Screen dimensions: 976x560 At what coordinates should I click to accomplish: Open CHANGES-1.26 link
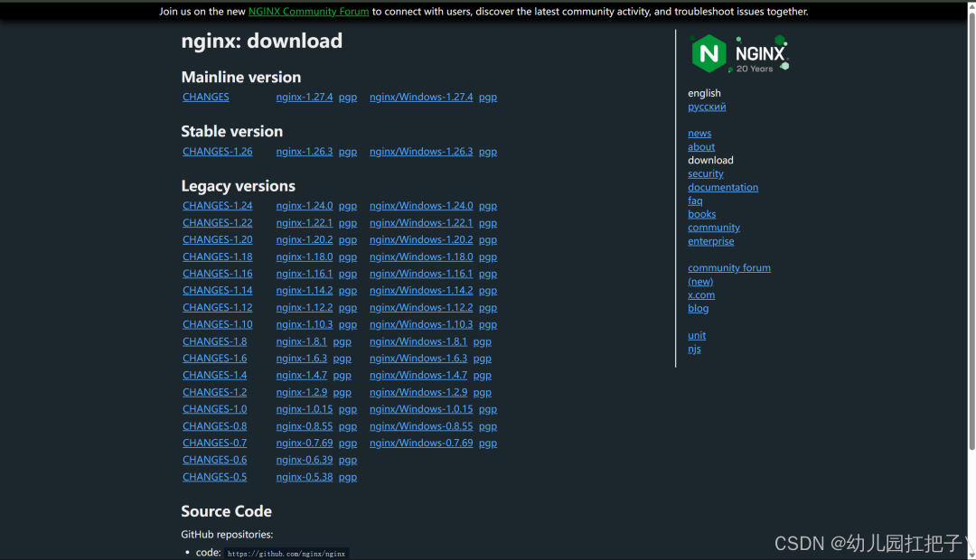217,151
